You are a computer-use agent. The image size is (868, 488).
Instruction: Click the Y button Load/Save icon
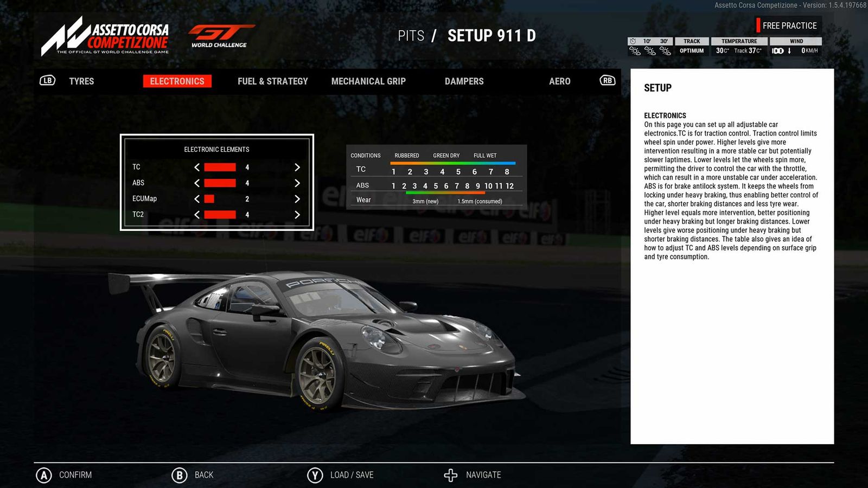[x=315, y=476]
